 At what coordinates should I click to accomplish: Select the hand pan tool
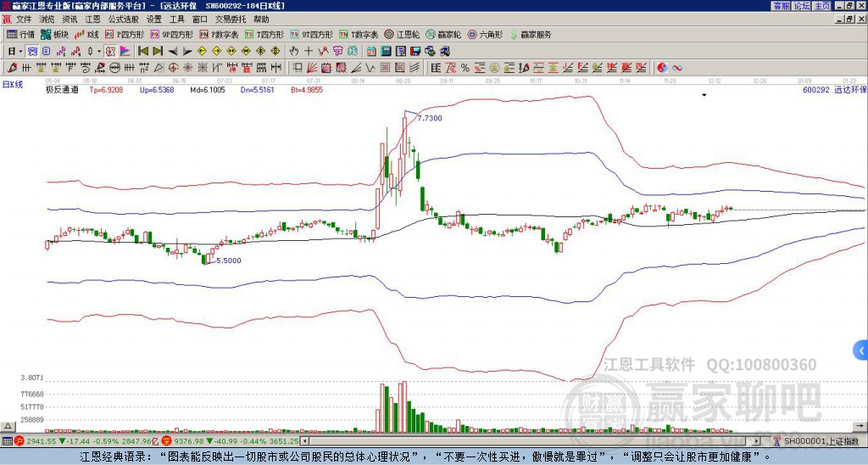tap(294, 51)
